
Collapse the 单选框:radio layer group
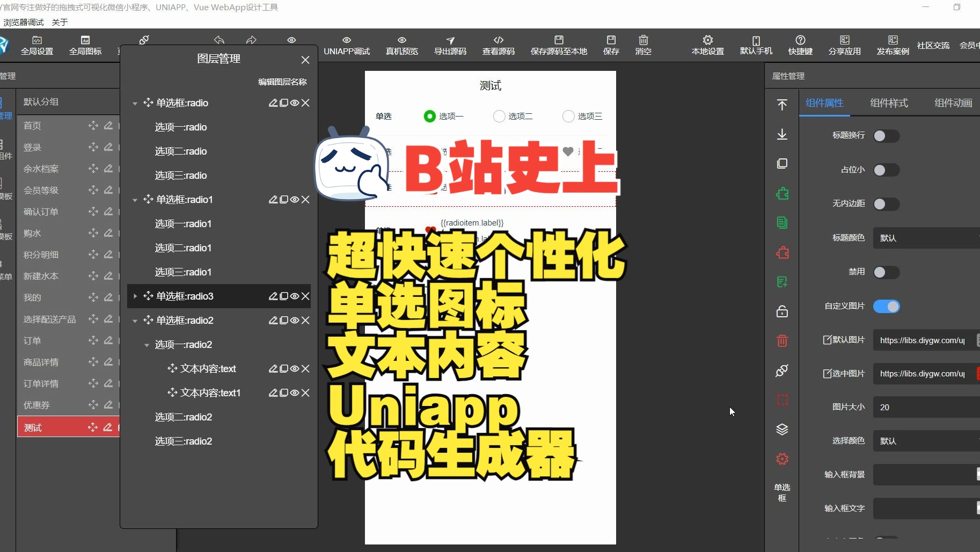point(134,103)
